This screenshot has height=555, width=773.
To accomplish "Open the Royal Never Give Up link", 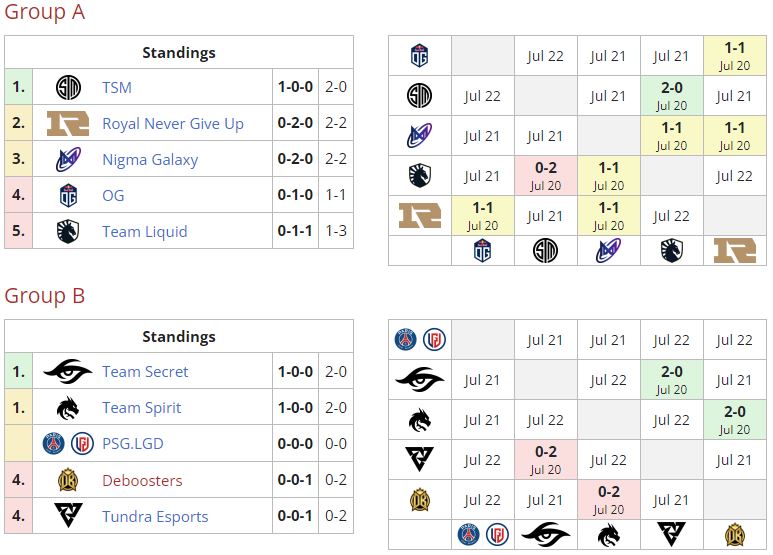I will [x=173, y=124].
